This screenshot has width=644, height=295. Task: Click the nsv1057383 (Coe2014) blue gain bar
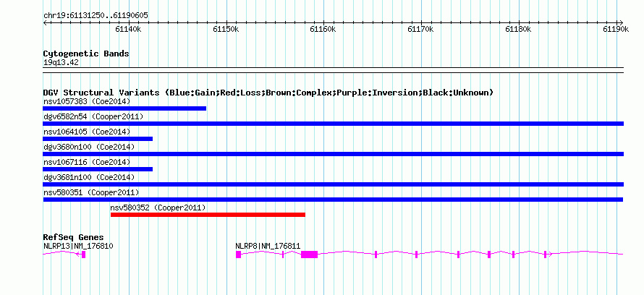(x=124, y=108)
